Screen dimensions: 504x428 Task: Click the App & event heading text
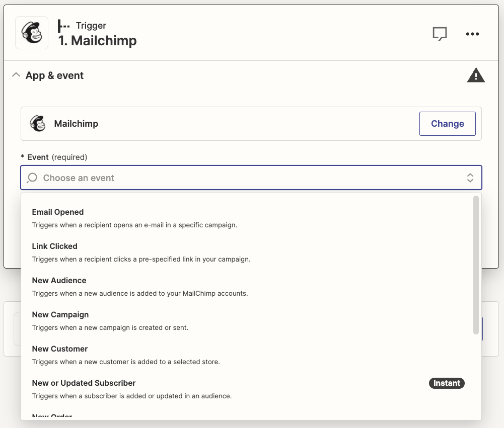pos(54,75)
